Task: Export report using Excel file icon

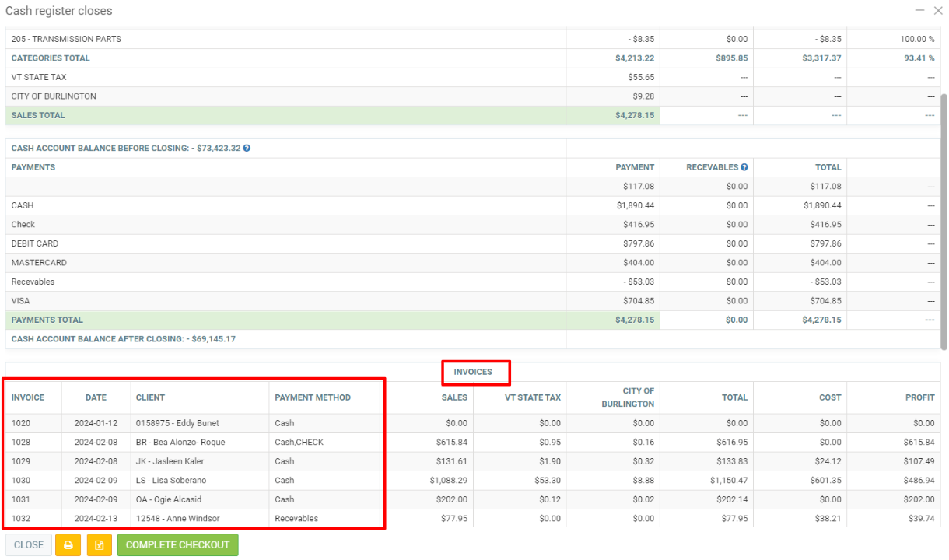Action: (x=99, y=545)
